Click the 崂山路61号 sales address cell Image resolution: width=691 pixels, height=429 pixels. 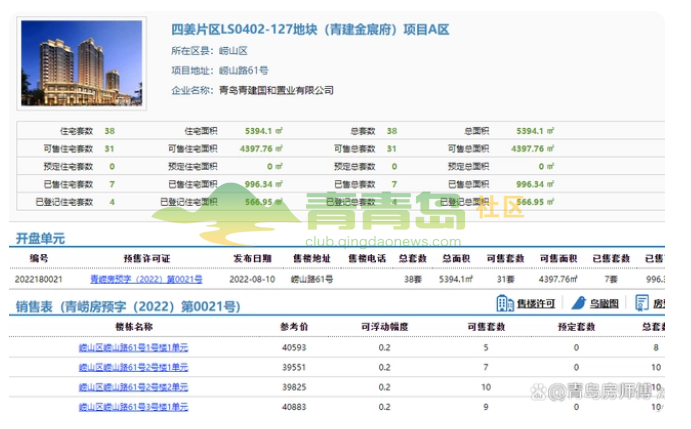pyautogui.click(x=312, y=279)
